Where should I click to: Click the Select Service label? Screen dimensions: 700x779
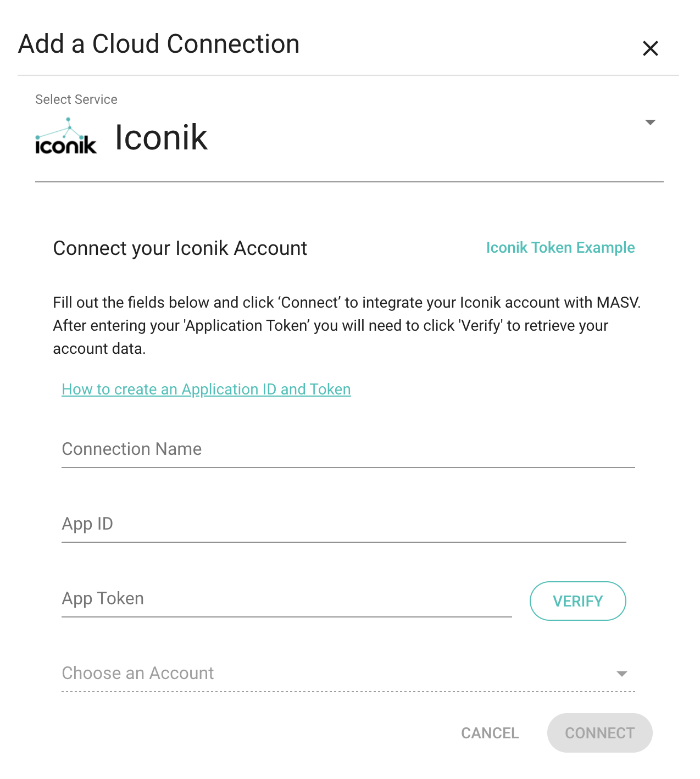[x=76, y=99]
